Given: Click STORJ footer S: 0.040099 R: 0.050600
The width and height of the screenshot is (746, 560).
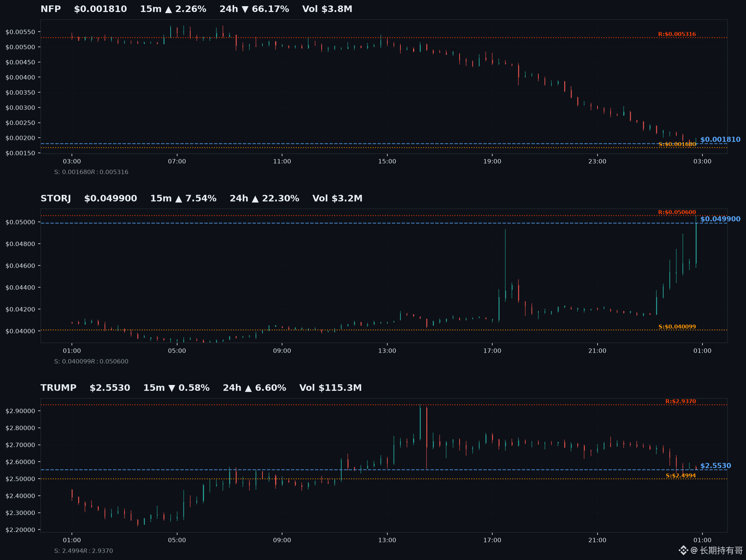Looking at the screenshot, I should pyautogui.click(x=91, y=361).
